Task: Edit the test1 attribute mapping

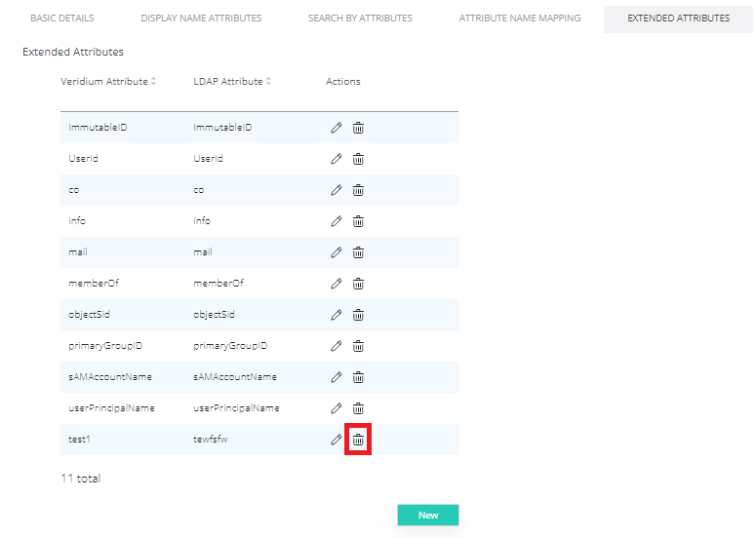Action: [x=337, y=440]
